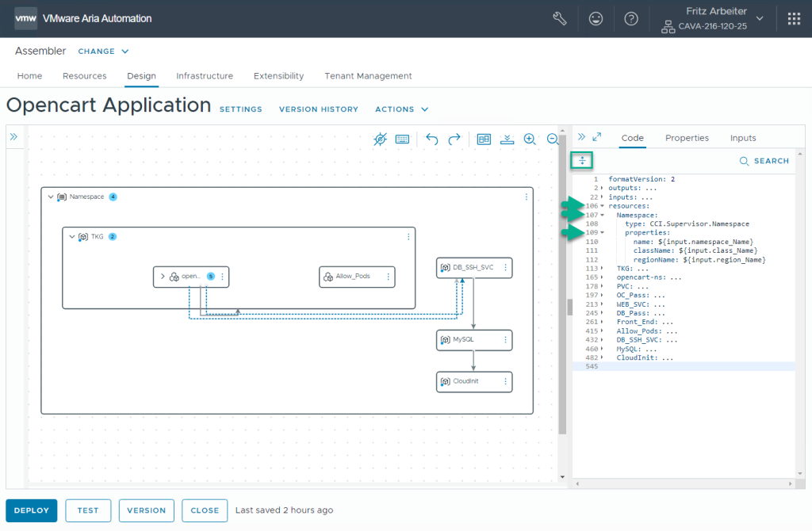Open the apps grid switcher icon

pos(794,18)
